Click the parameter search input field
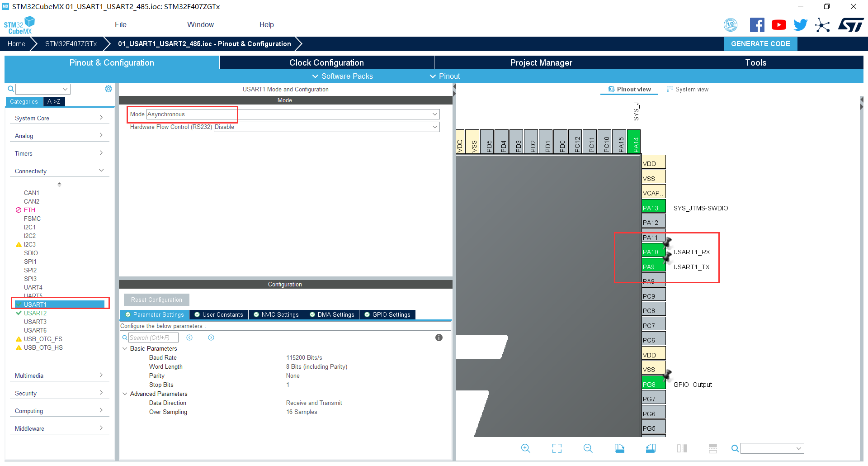Image resolution: width=868 pixels, height=466 pixels. 153,338
